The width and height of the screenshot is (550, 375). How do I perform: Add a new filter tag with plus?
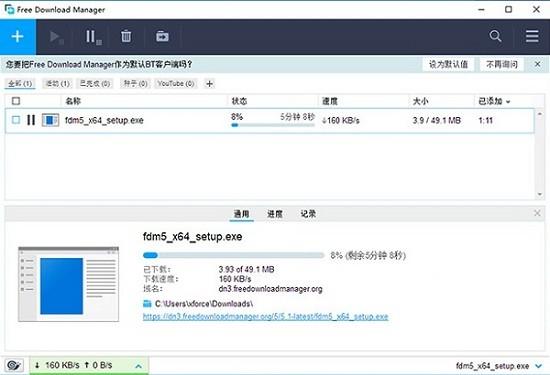pos(209,84)
